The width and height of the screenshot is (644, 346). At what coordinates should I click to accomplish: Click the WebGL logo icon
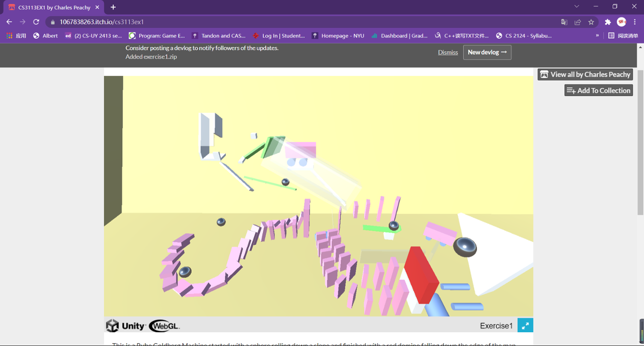[x=163, y=326]
